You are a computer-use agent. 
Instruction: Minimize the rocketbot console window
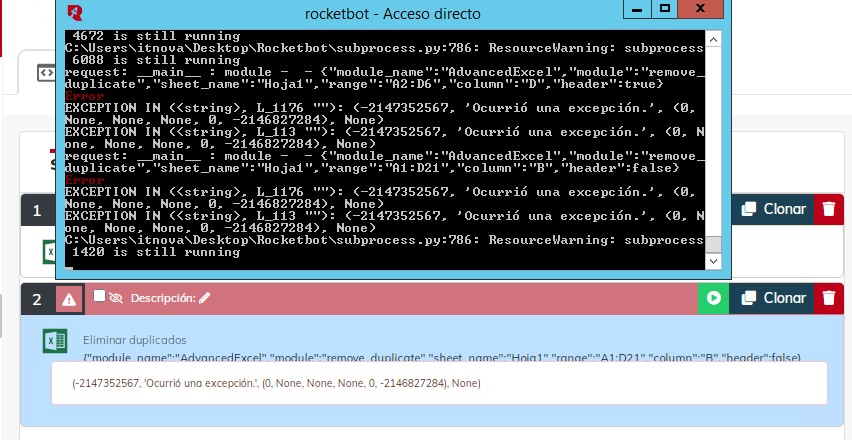(637, 10)
